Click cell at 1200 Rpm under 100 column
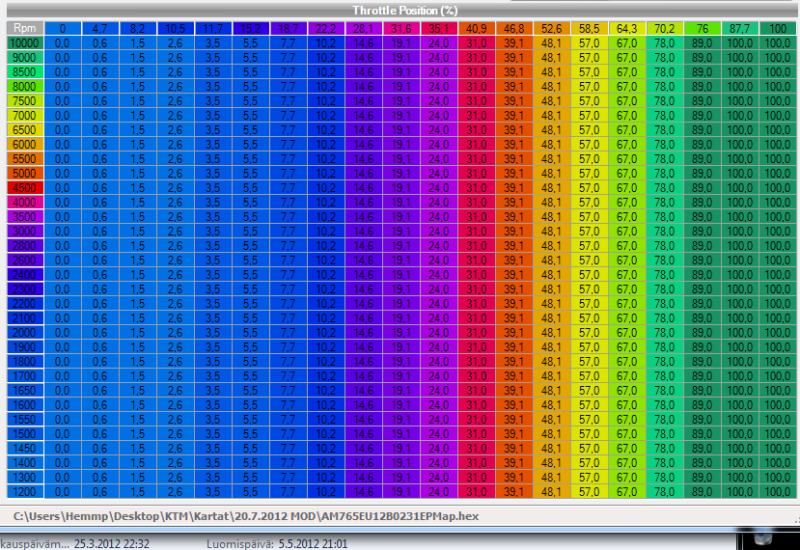Screen dimensions: 800x550 776,492
